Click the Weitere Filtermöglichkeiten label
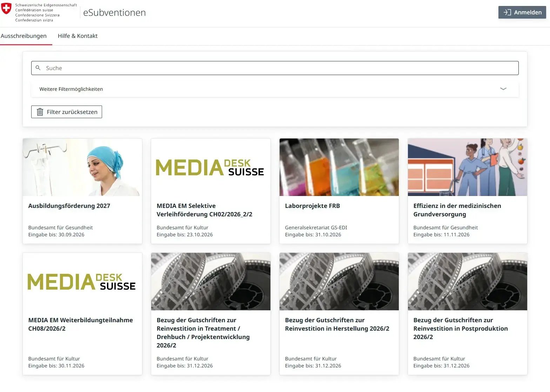 pyautogui.click(x=71, y=89)
